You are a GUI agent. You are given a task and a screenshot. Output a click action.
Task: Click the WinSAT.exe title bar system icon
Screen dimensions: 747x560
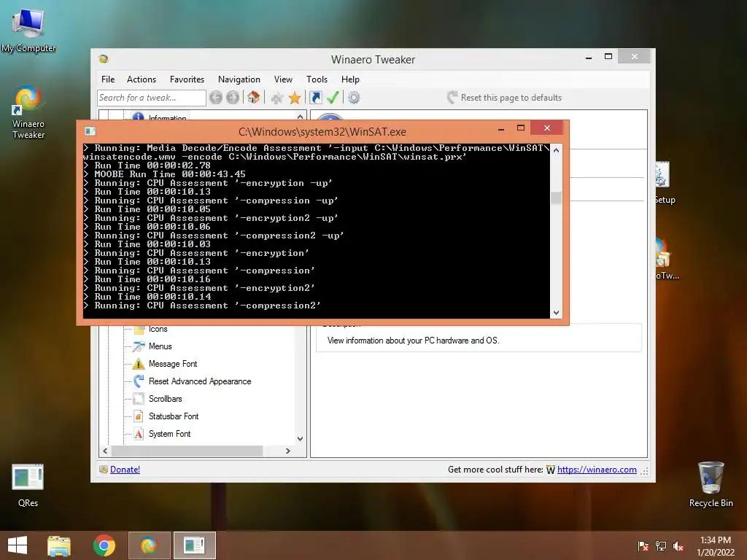(90, 131)
